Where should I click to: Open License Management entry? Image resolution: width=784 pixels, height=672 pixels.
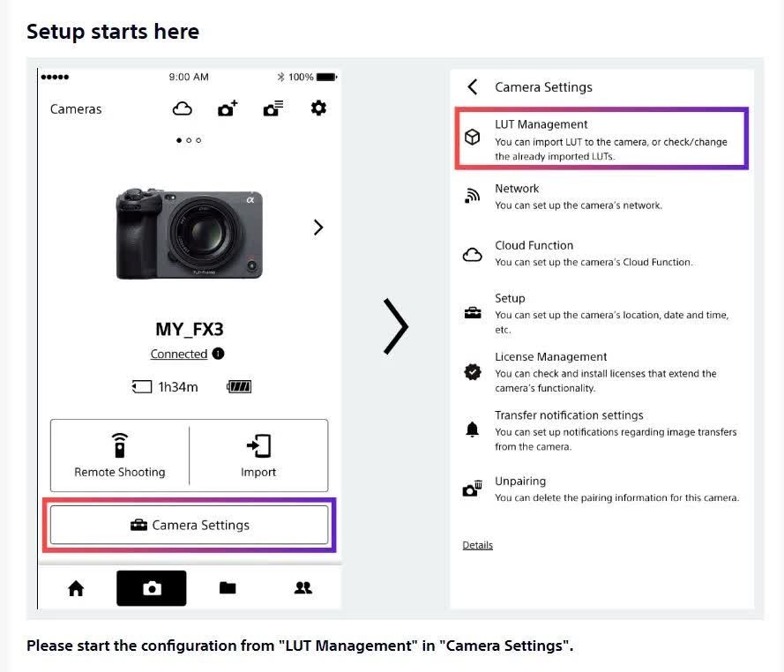coord(601,372)
